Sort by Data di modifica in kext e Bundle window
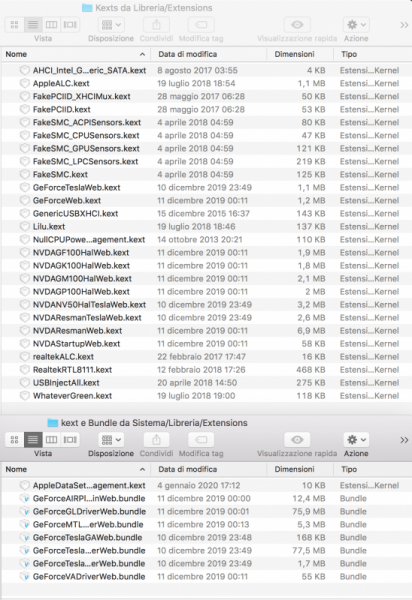This screenshot has height=600, width=412. pyautogui.click(x=187, y=469)
